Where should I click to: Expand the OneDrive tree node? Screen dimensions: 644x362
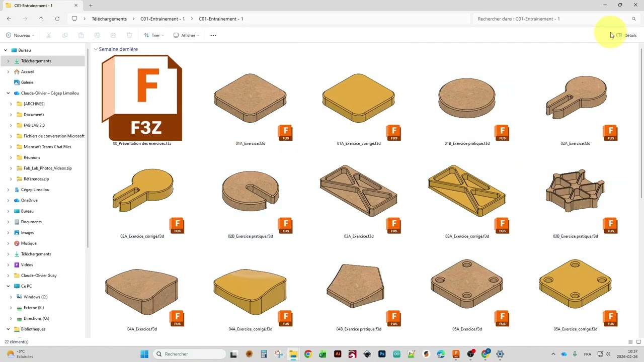[x=8, y=200]
